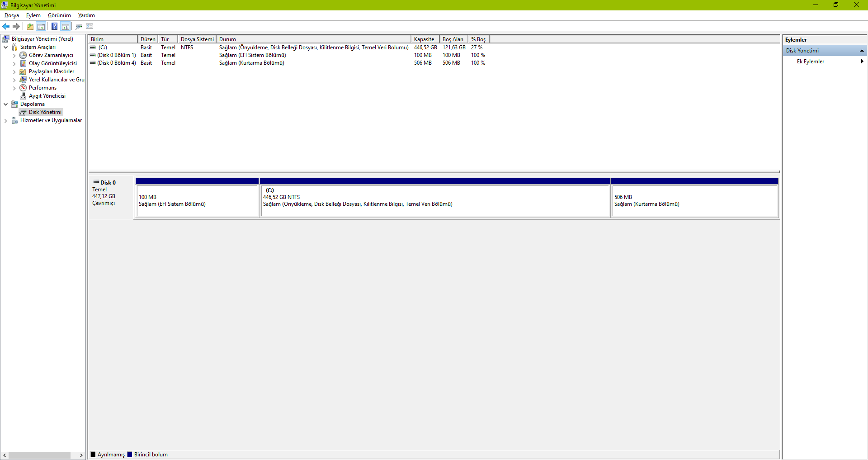Select Bilgisayar Yönetimi (Yerel) root node

tap(42, 39)
